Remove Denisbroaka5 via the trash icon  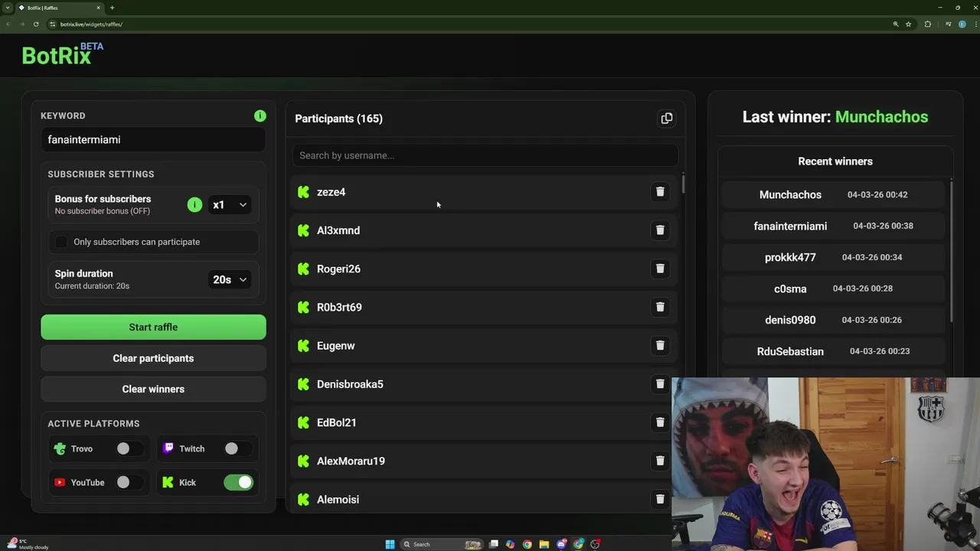click(x=660, y=383)
